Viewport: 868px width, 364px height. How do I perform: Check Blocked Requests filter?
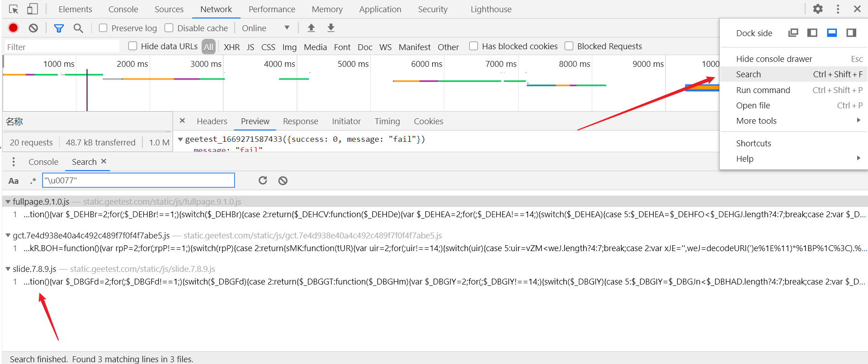coord(569,46)
